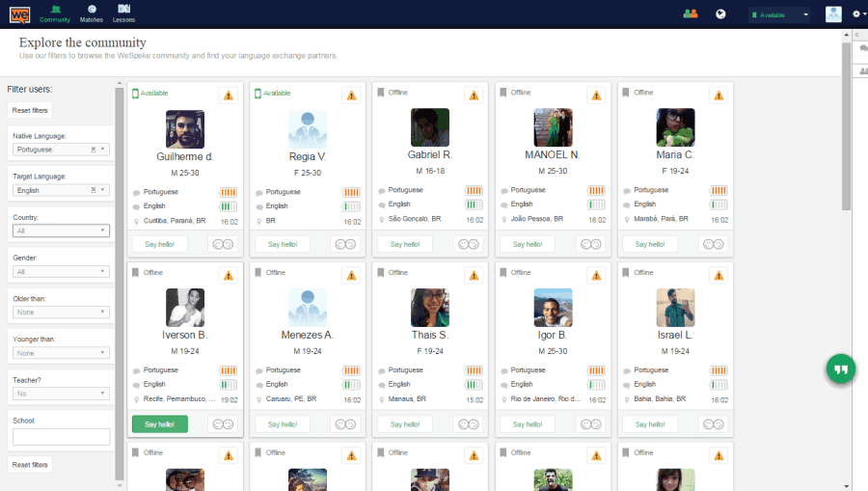Click the faces icon on Guilherme d. card

[223, 244]
